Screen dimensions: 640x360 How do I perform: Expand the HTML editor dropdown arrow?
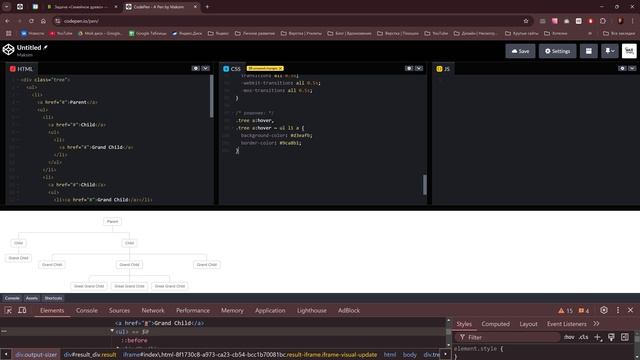205,69
